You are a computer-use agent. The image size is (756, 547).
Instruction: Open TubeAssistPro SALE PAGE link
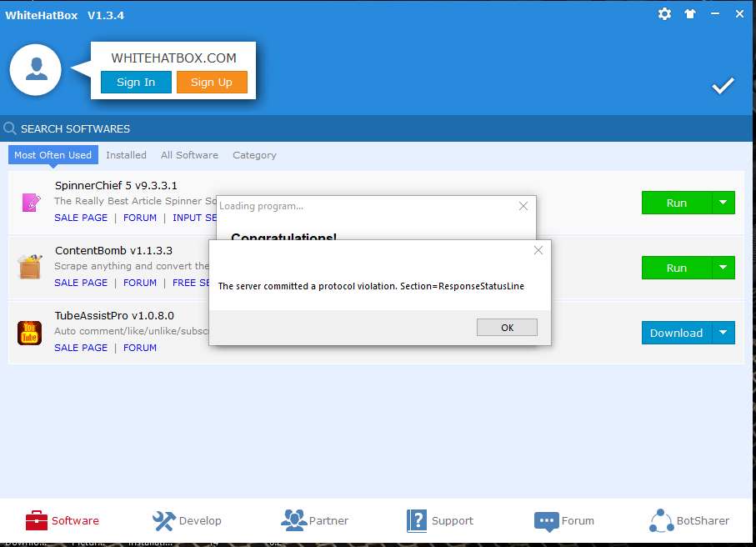click(81, 348)
